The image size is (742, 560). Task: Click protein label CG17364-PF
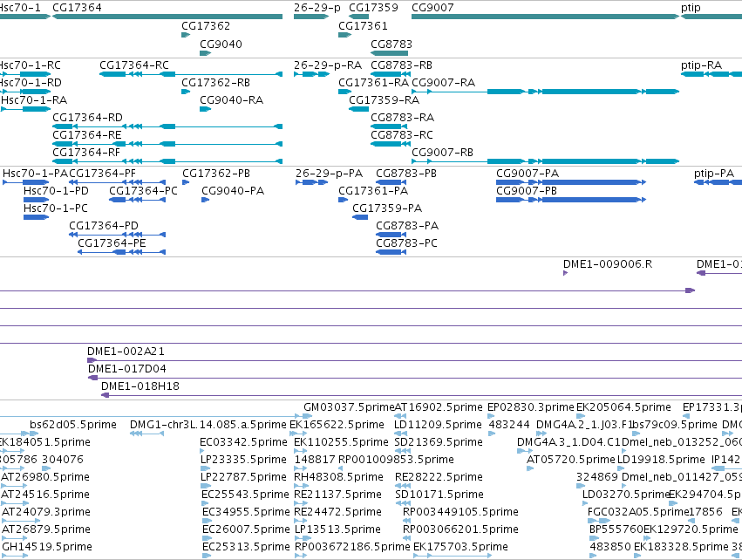[x=102, y=174]
